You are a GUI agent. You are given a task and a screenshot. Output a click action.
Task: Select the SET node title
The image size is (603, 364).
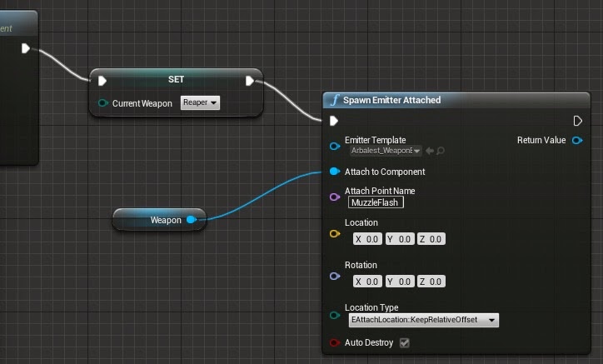[x=176, y=79]
